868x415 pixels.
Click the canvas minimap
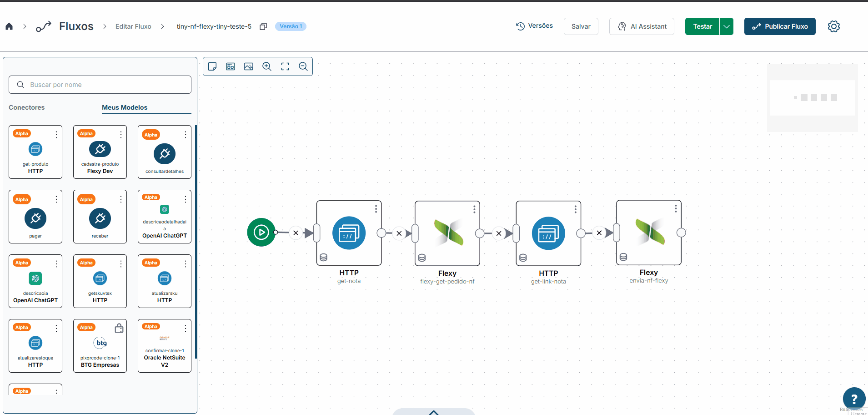813,98
